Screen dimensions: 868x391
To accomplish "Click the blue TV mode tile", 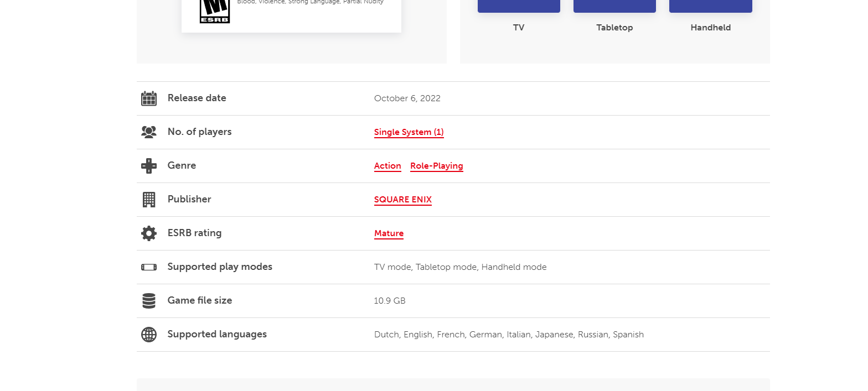I will (519, 6).
